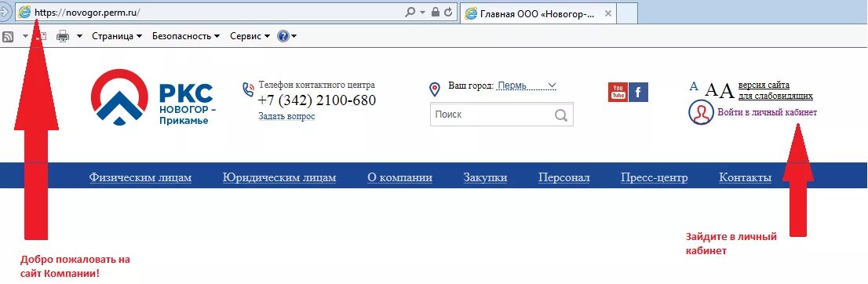Screen dimensions: 868x284
Task: Open the help dropdown arrow
Action: click(x=294, y=37)
